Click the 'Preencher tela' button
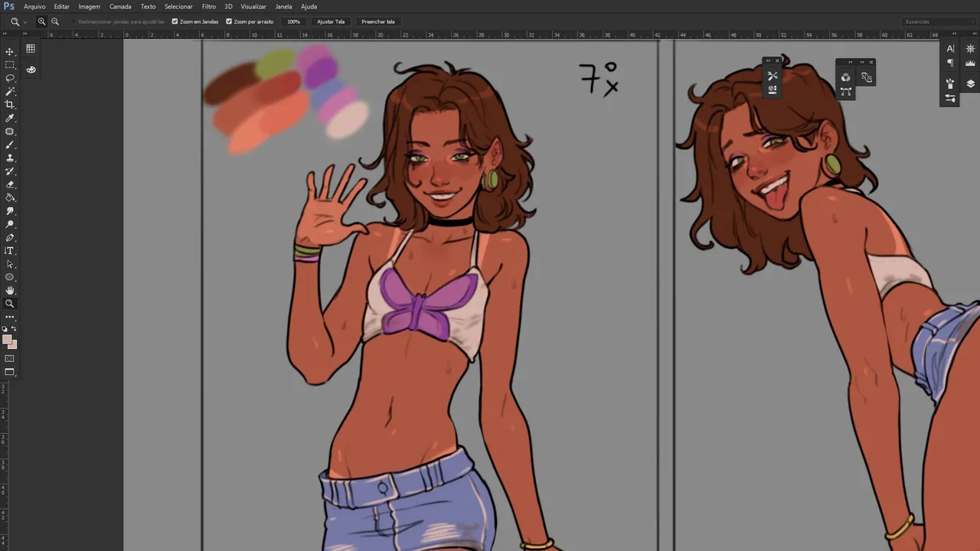Image resolution: width=980 pixels, height=551 pixels. coord(378,21)
